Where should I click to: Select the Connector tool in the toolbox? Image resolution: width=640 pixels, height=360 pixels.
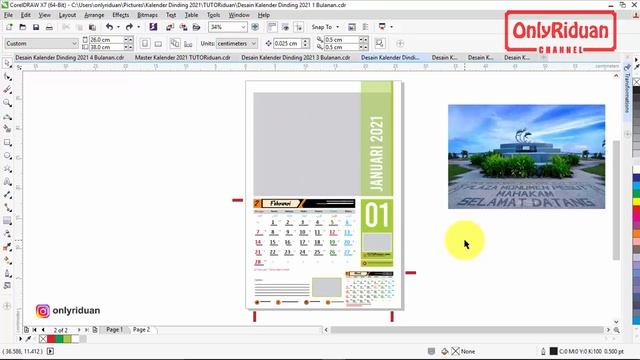tap(7, 208)
